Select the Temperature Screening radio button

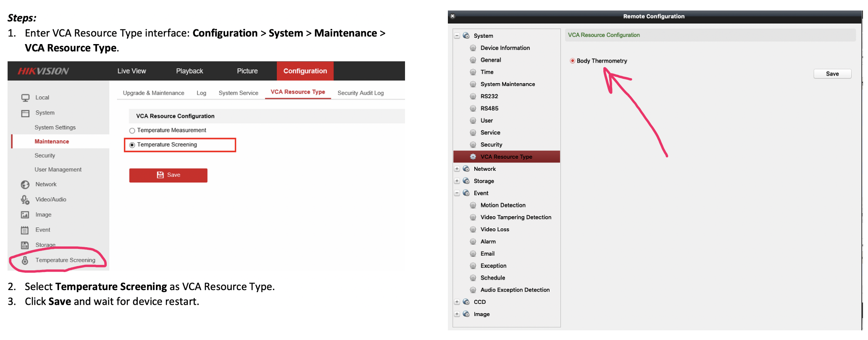132,145
